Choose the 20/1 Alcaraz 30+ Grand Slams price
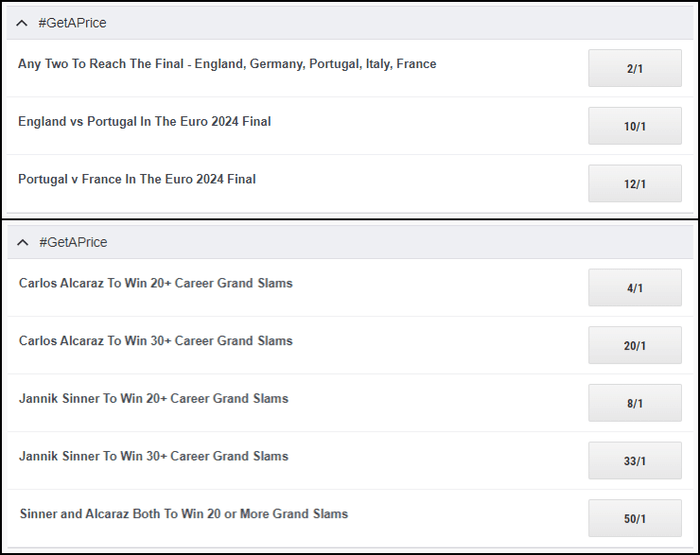 [x=635, y=346]
